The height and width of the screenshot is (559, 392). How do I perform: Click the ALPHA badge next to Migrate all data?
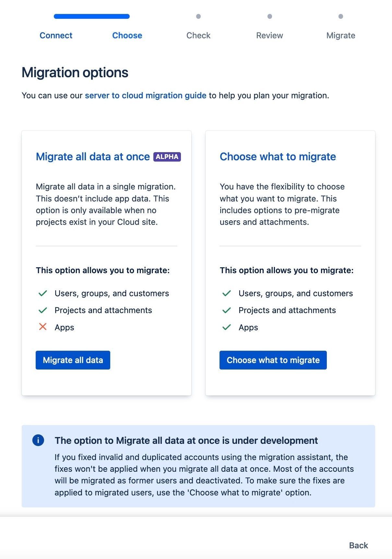[167, 157]
